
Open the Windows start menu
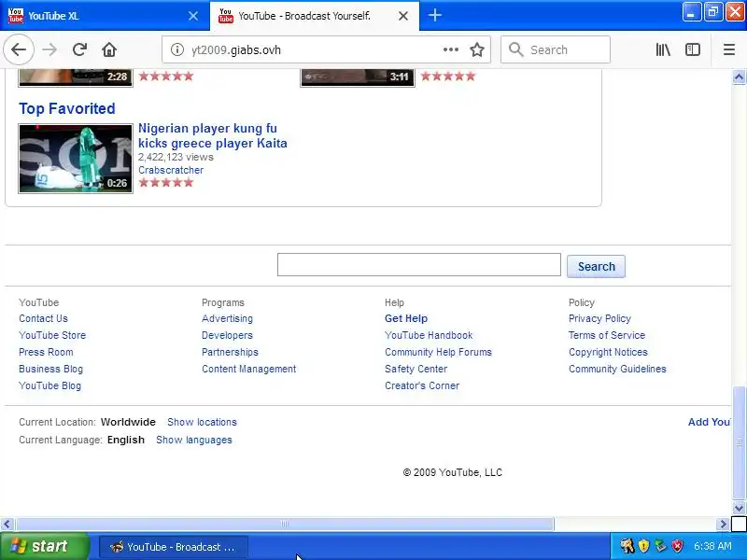(44, 546)
